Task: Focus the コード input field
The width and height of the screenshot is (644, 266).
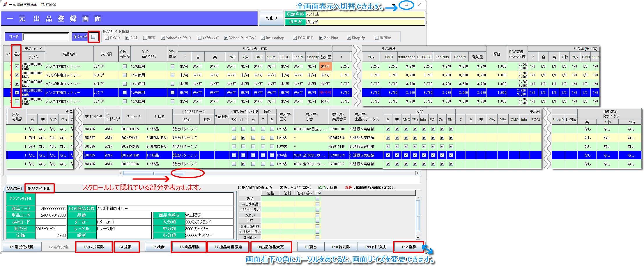Action: click(x=46, y=37)
